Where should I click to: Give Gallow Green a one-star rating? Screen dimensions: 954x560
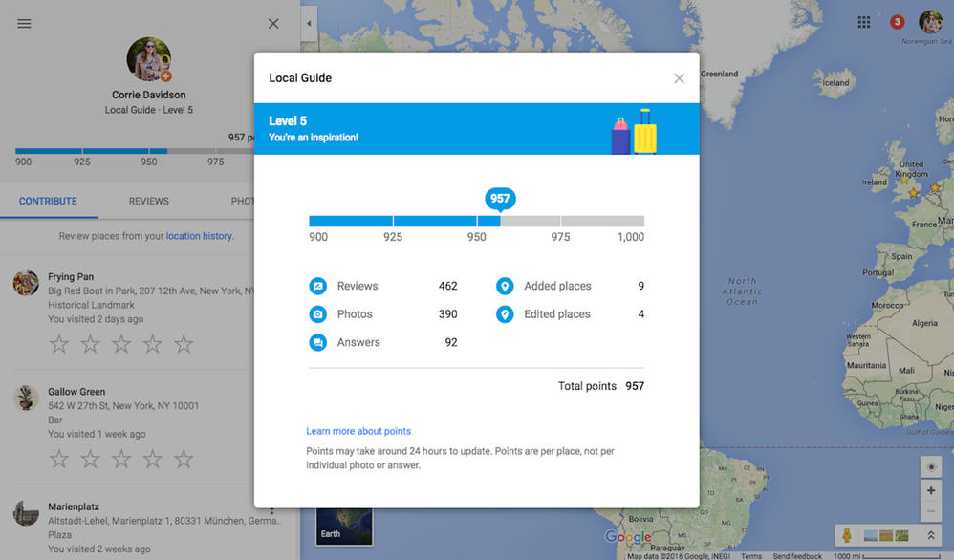[x=59, y=460]
